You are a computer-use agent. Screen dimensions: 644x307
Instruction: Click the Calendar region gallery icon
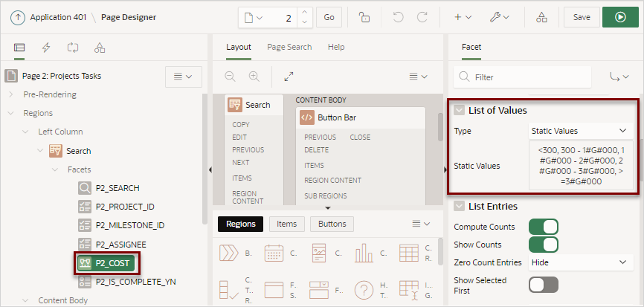coord(274,253)
